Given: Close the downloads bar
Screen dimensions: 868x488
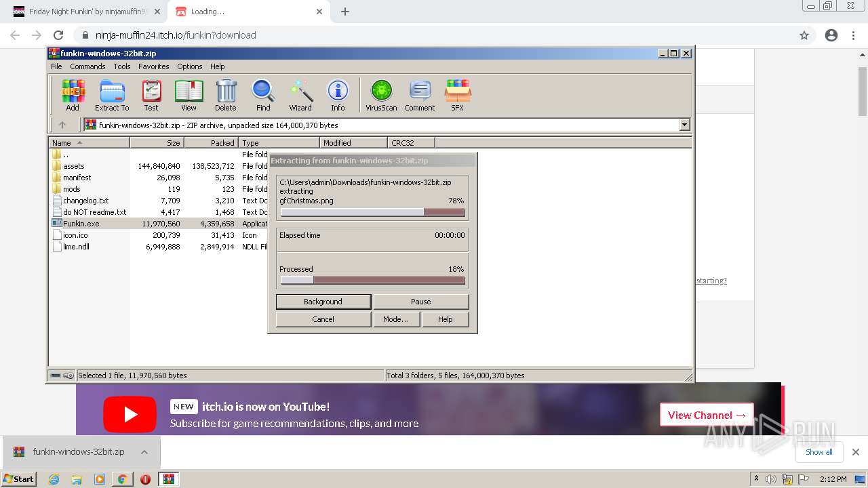Looking at the screenshot, I should [x=856, y=452].
